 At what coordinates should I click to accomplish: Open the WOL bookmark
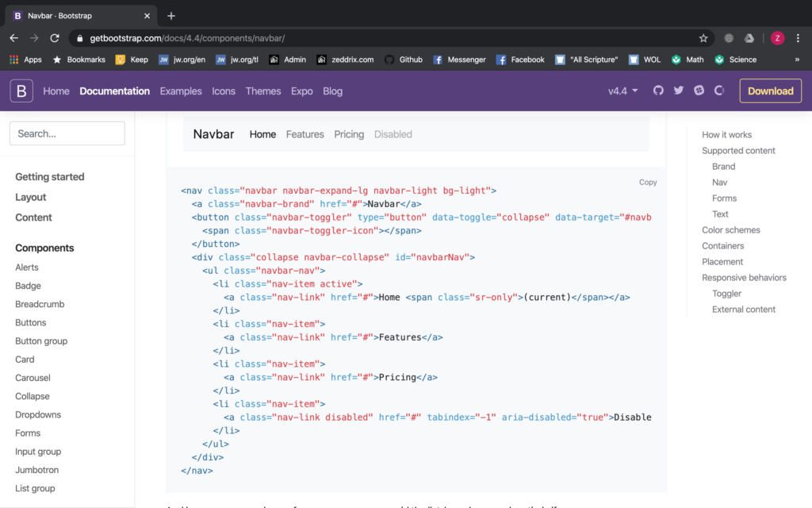tap(645, 60)
